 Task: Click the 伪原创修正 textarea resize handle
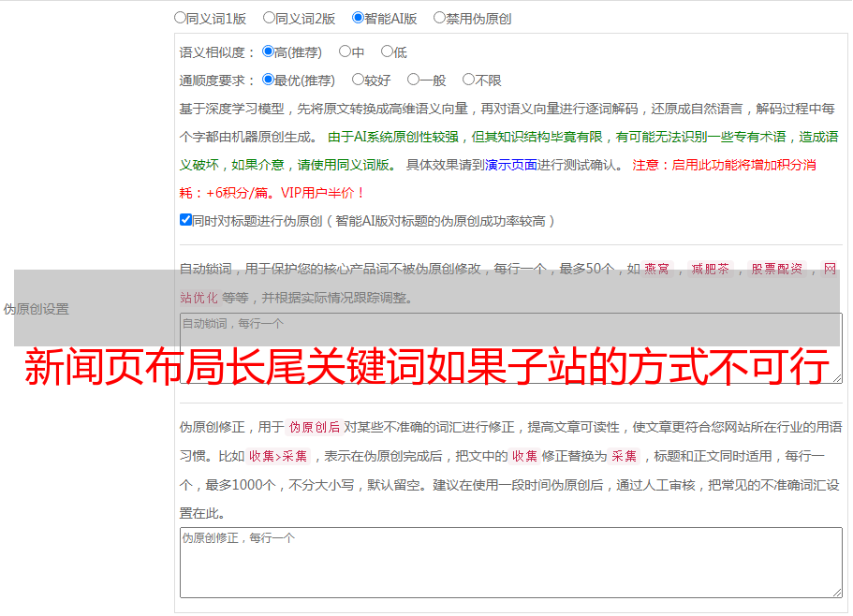coord(836,591)
